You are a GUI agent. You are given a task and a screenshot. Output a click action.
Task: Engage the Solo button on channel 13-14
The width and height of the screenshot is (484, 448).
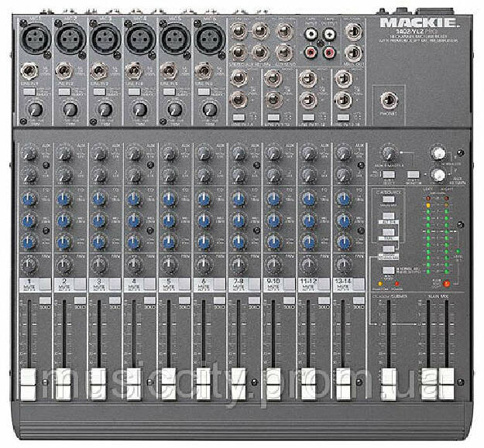(x=359, y=301)
